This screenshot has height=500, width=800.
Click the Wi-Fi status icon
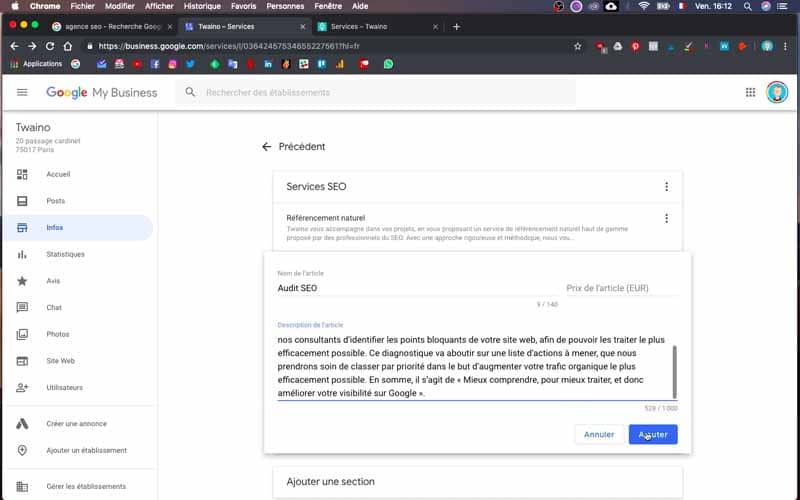pyautogui.click(x=644, y=6)
